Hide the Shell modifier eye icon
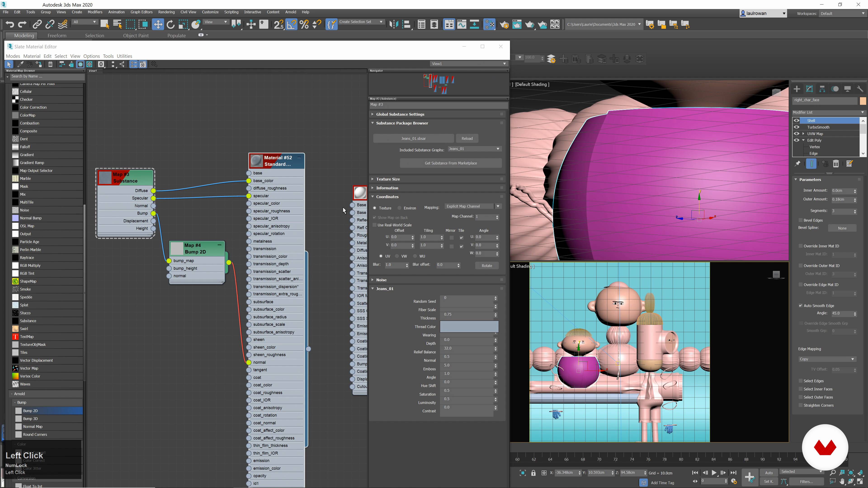The width and height of the screenshot is (868, 488). point(797,121)
